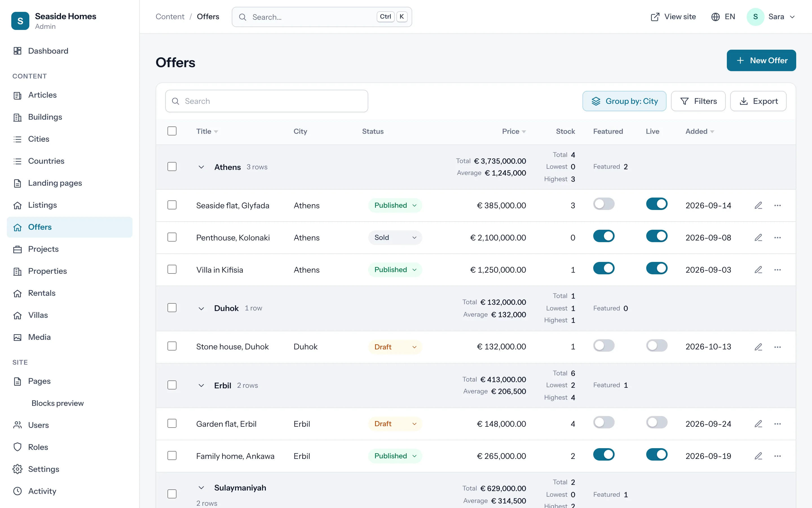This screenshot has width=812, height=508.
Task: Enable Featured toggle for Seaside flat, Glyfada
Action: tap(604, 204)
